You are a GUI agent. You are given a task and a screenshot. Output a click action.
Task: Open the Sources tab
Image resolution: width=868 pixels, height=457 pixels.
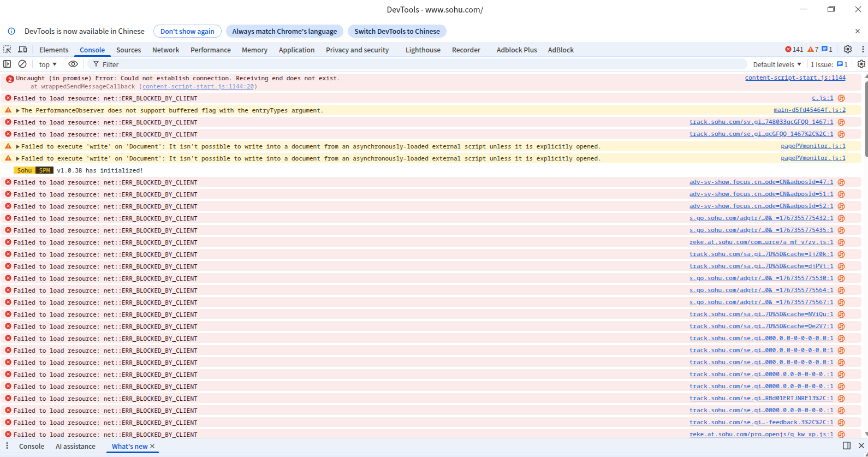tap(129, 50)
